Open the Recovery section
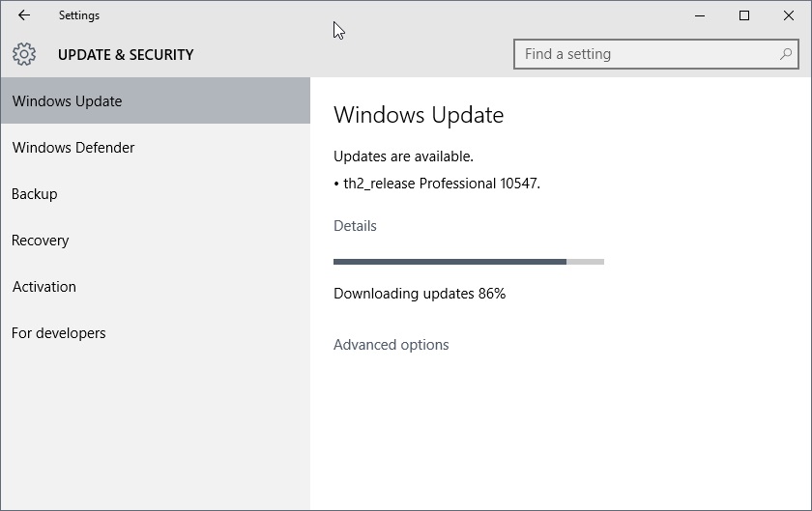812x511 pixels. pyautogui.click(x=156, y=241)
